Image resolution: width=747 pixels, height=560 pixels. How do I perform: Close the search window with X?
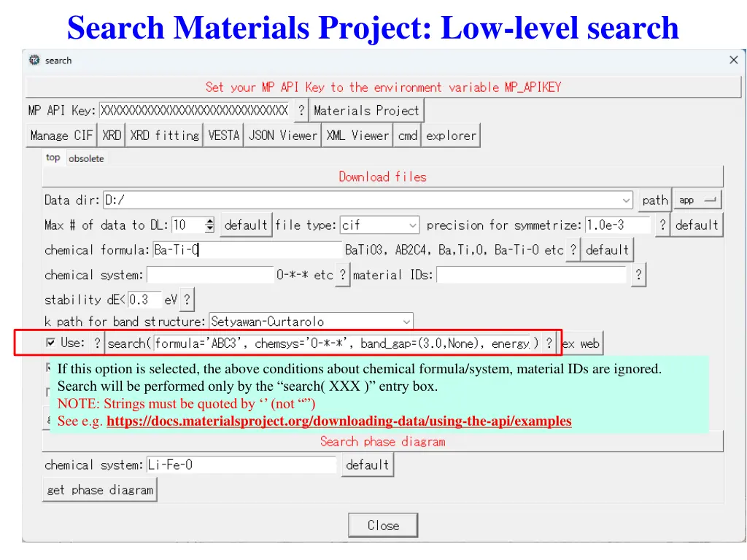point(734,60)
